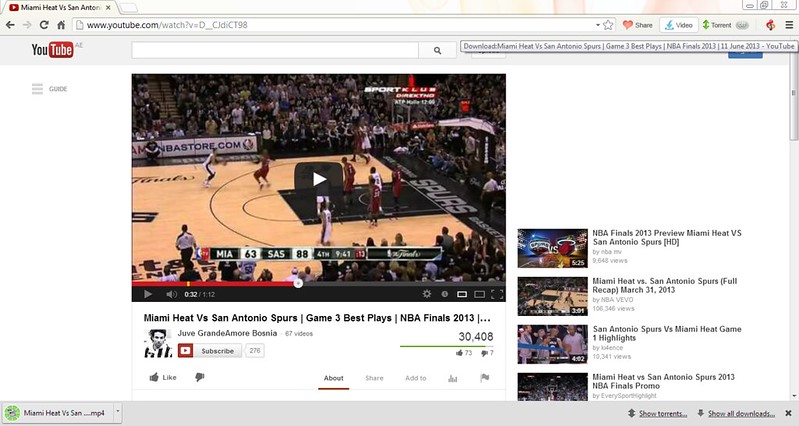Open Juve GrandeAmore Bosnia channel link
799x426 pixels.
click(227, 333)
